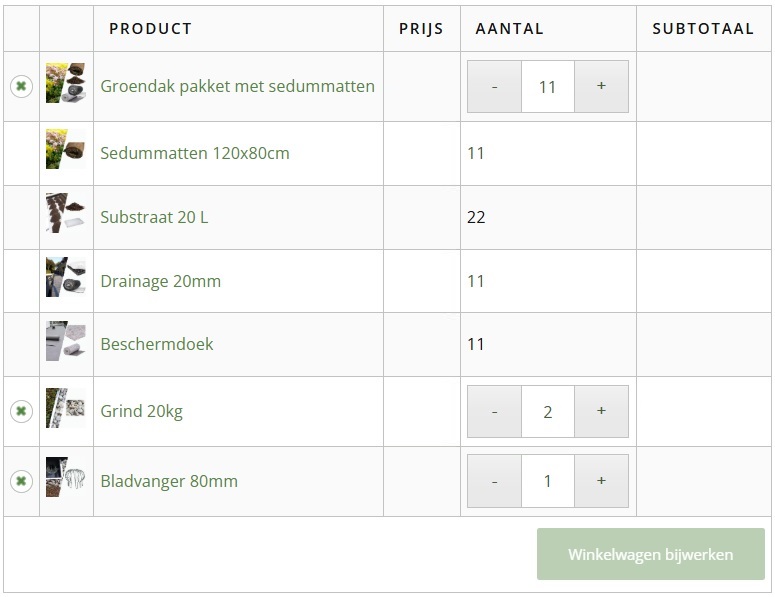Screen dimensions: 775x597
Task: Remove Grind 20kg from cart
Action: [x=21, y=411]
